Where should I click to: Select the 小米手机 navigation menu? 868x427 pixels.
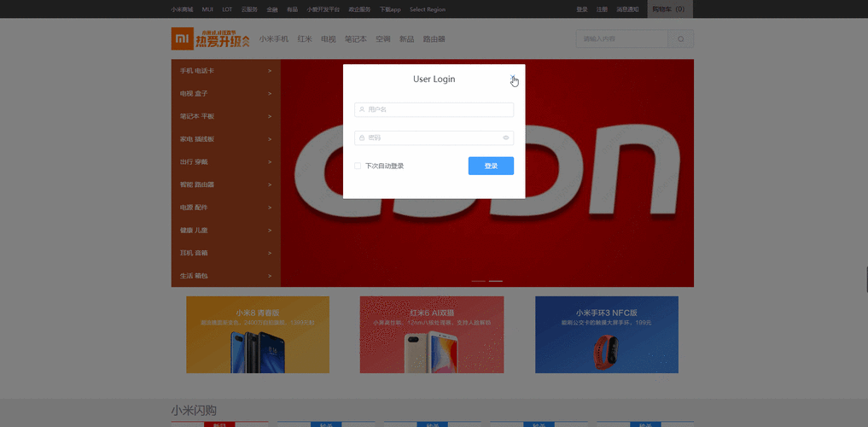[274, 38]
